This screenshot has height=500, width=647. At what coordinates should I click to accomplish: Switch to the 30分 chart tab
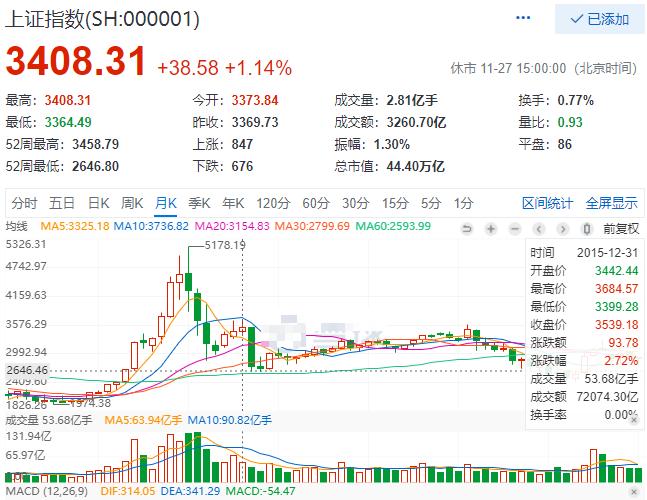coord(356,203)
